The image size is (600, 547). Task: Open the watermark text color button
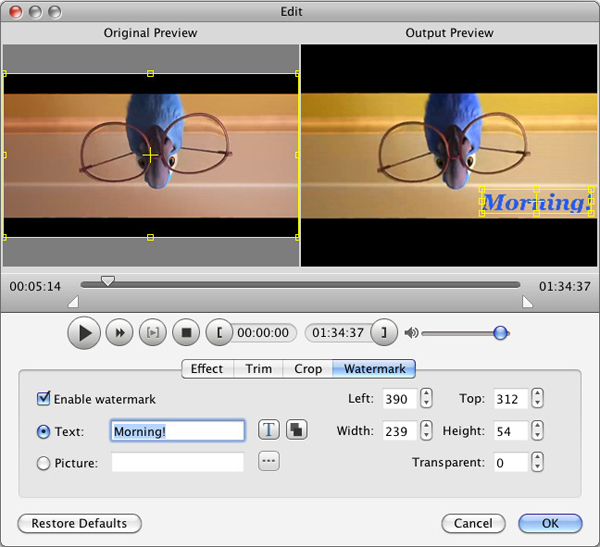(297, 429)
